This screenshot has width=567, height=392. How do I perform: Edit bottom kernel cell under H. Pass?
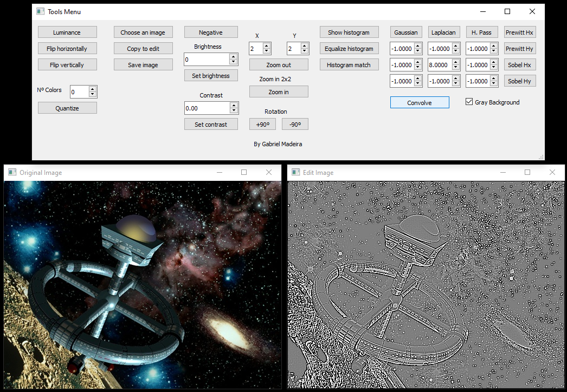point(478,81)
